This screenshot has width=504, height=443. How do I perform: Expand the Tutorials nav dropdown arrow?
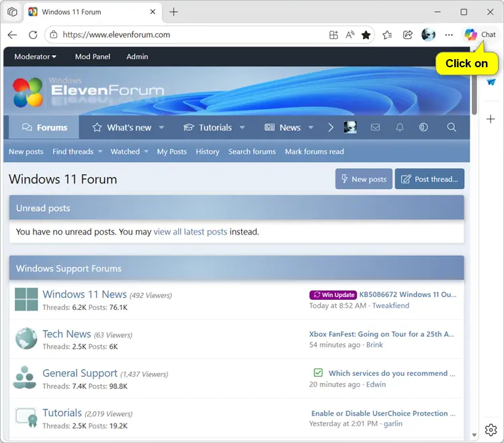click(243, 128)
